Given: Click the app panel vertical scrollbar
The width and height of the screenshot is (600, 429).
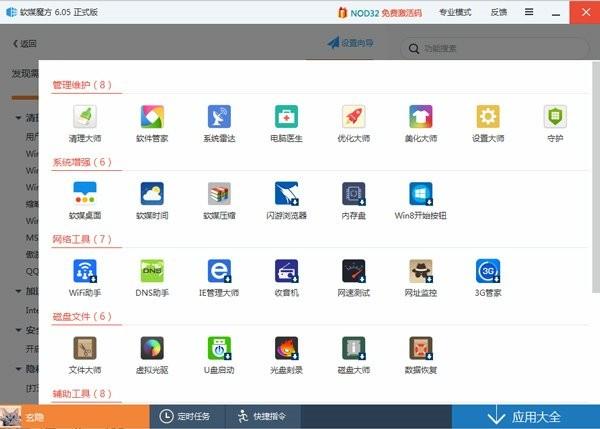Looking at the screenshot, I should 596,177.
